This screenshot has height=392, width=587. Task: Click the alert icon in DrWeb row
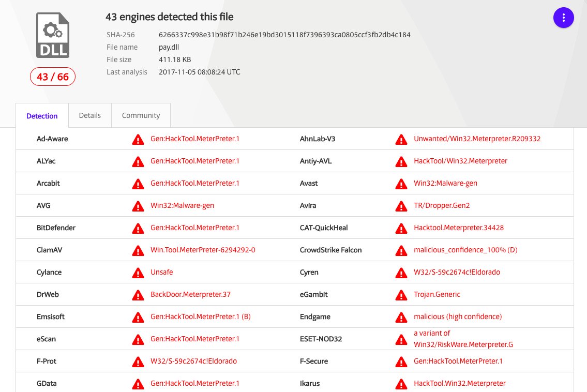(138, 295)
